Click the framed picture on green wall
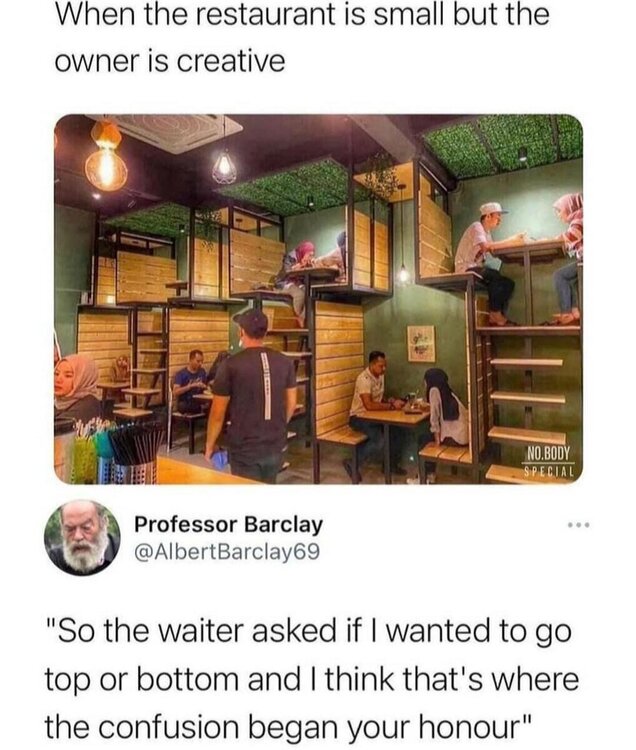 (421, 343)
